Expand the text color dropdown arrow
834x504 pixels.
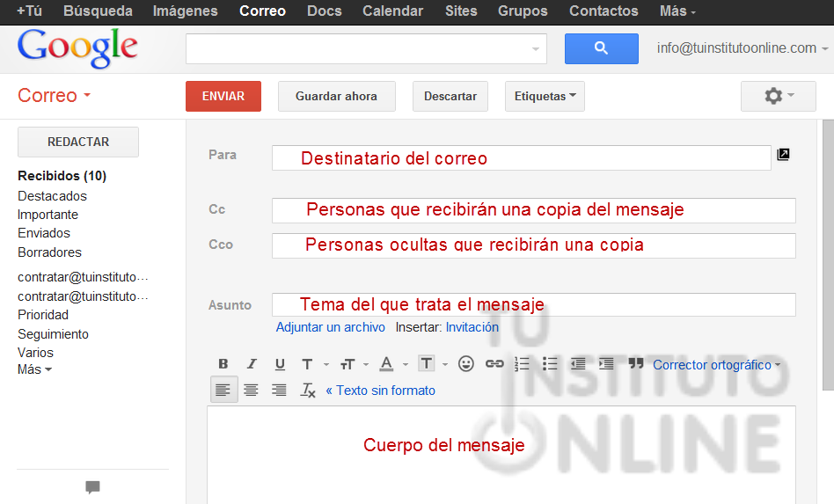coord(406,365)
